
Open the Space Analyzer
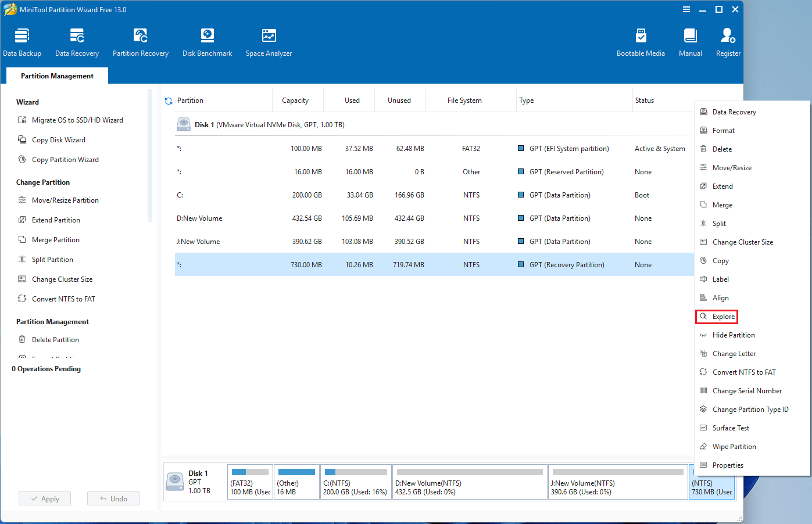click(268, 41)
